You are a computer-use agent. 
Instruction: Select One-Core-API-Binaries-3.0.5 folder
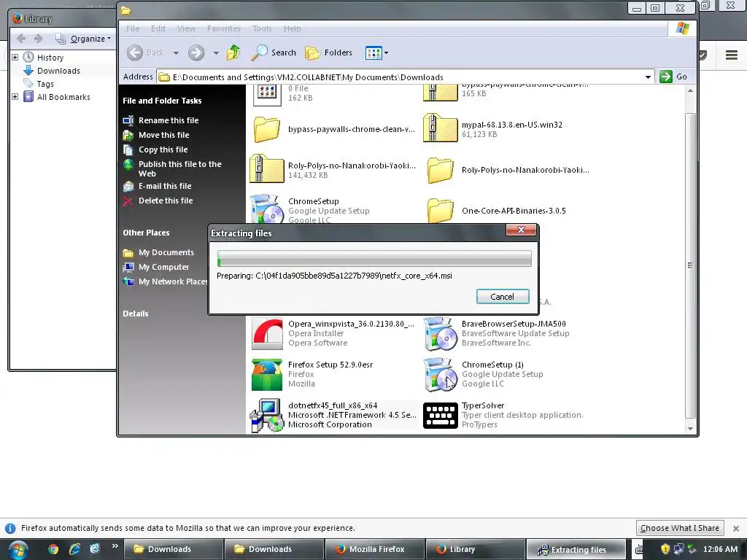pos(440,211)
